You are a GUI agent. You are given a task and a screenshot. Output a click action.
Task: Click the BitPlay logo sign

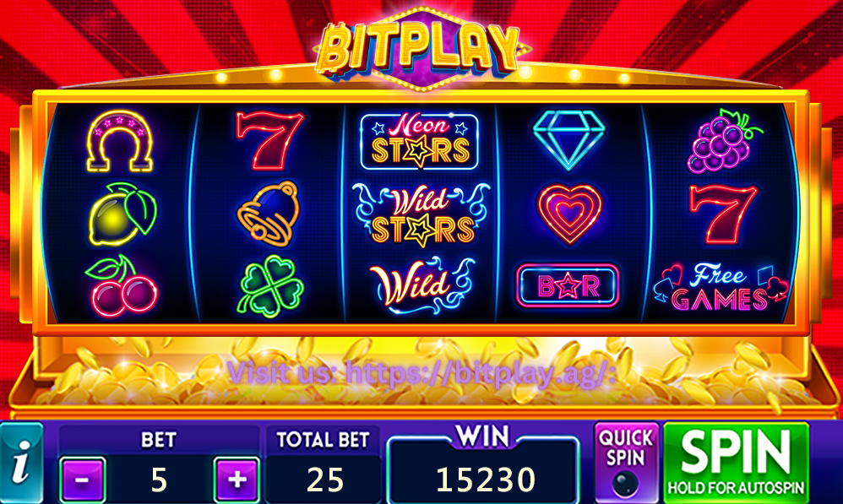click(418, 48)
